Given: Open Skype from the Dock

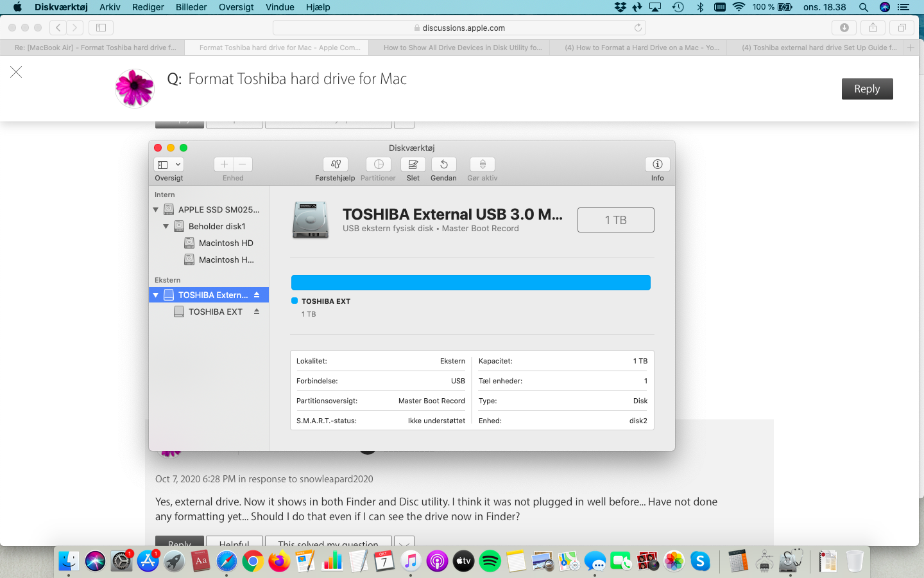Looking at the screenshot, I should 701,561.
